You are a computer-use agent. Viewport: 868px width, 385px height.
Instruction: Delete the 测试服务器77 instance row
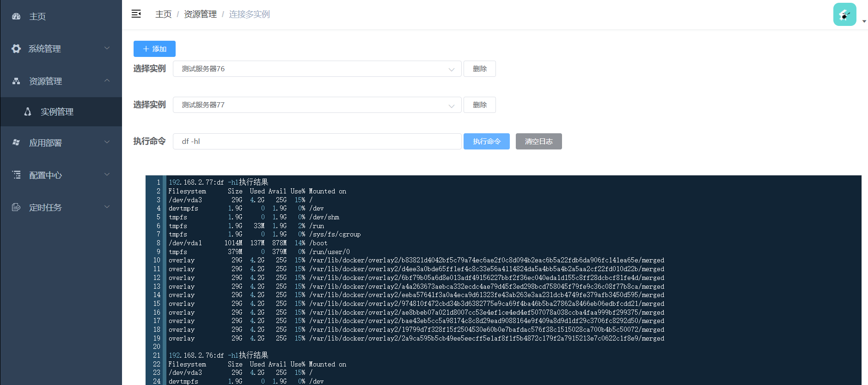[480, 105]
